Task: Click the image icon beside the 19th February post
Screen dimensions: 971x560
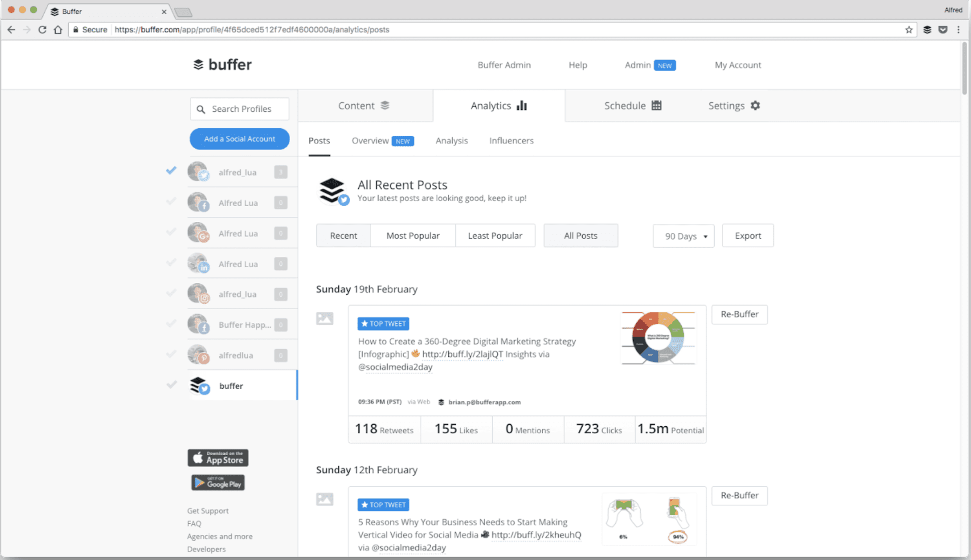Action: pos(324,319)
